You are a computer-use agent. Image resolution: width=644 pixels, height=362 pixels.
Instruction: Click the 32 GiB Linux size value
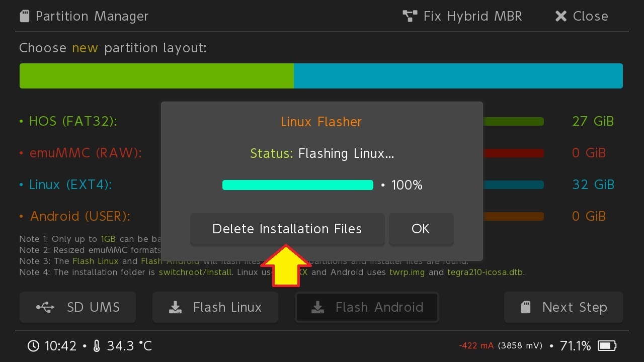click(593, 185)
